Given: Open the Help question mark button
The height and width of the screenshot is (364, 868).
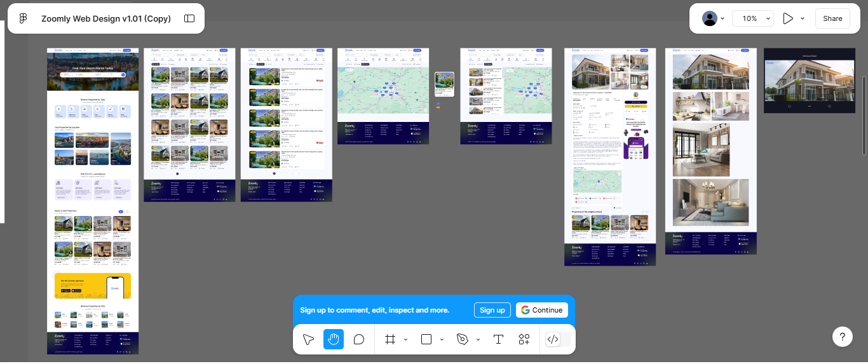Looking at the screenshot, I should click(x=842, y=337).
